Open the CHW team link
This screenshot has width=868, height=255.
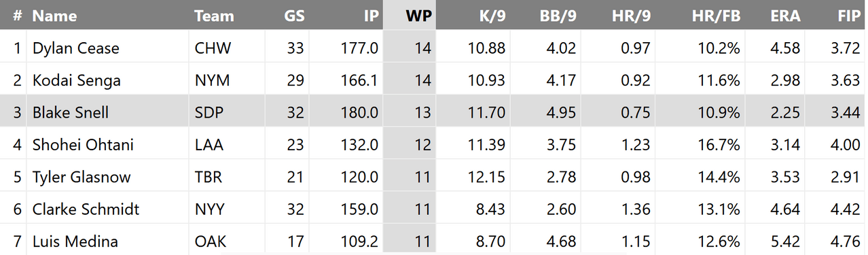tap(213, 48)
